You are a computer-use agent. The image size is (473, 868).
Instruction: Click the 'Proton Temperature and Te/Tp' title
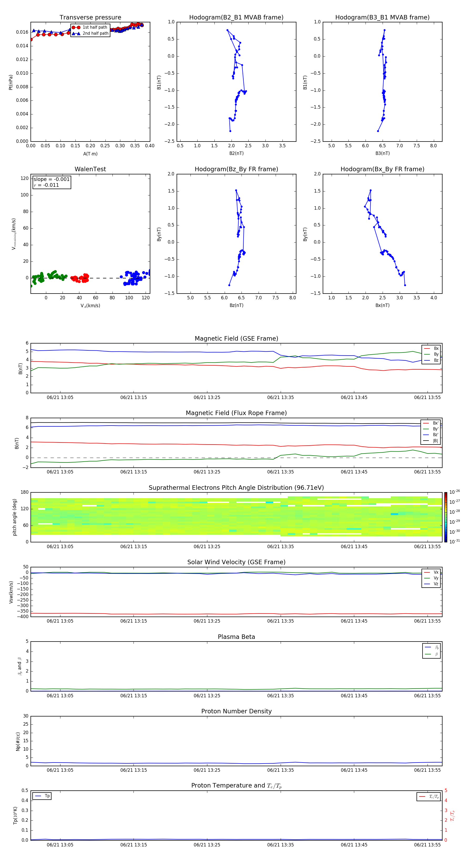[x=236, y=786]
